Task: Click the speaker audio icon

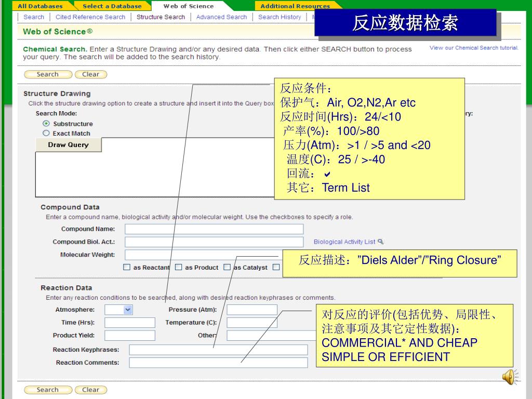Action: coord(510,377)
